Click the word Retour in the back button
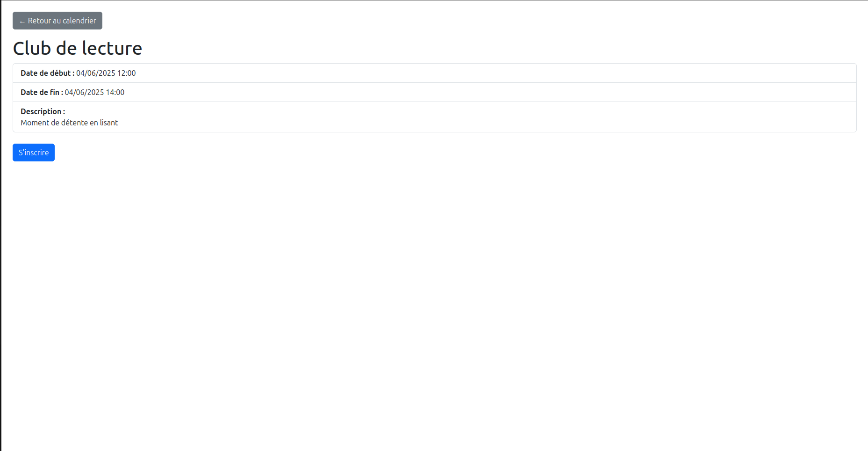Screen dimensions: 868x451 coord(39,21)
